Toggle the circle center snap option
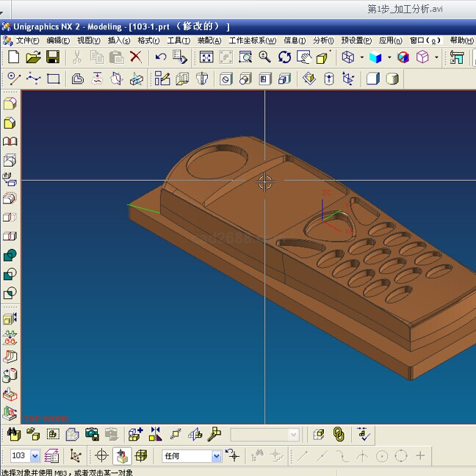 click(382, 456)
